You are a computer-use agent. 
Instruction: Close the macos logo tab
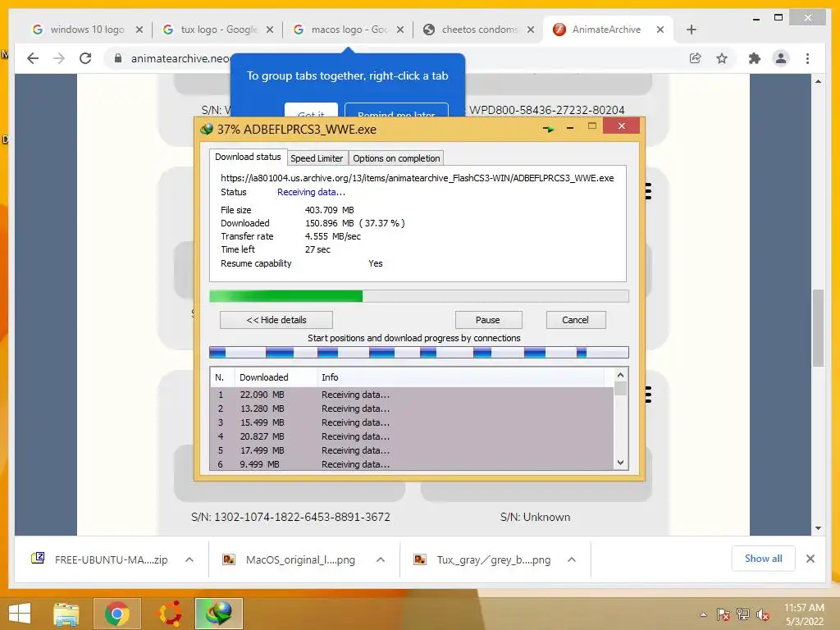(400, 30)
